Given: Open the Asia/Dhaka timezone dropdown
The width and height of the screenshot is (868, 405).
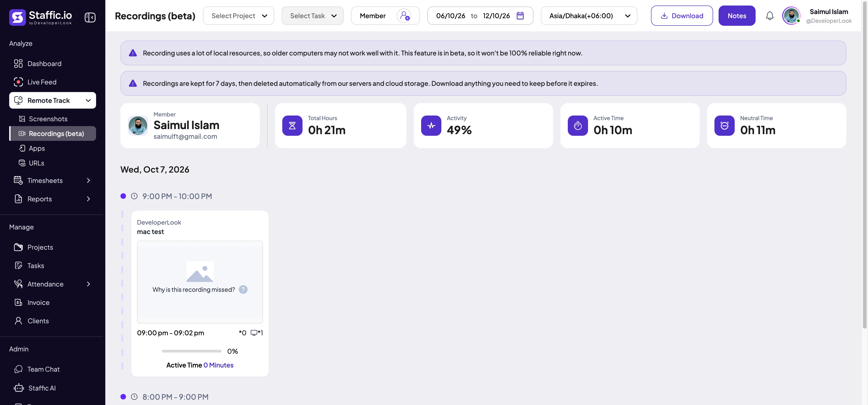Looking at the screenshot, I should 589,15.
